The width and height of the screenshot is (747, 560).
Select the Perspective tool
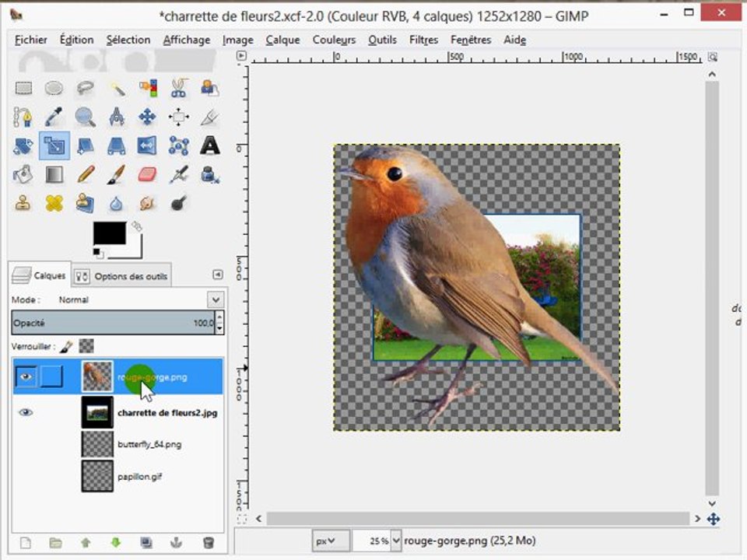click(x=117, y=145)
